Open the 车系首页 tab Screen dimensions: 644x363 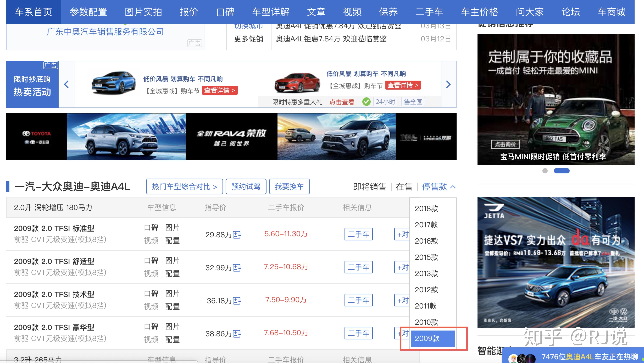click(34, 12)
